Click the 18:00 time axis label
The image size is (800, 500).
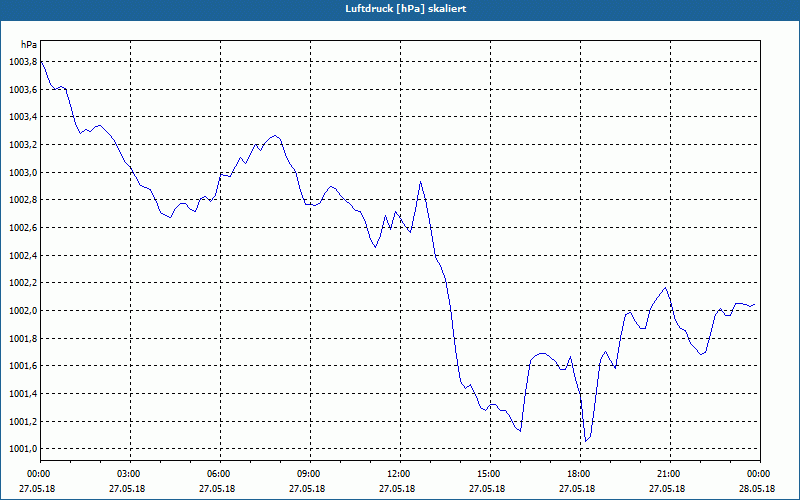[x=580, y=474]
